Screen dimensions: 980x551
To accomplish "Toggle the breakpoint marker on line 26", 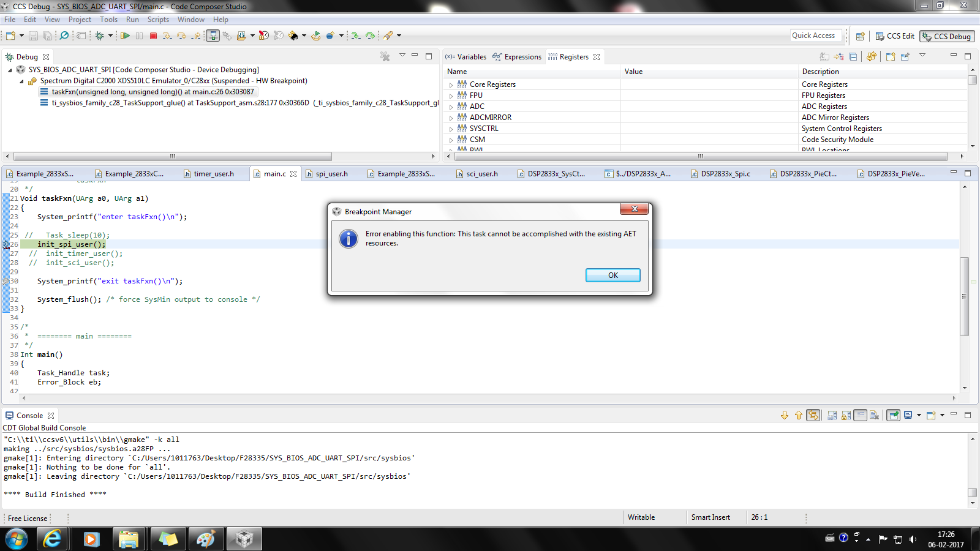I will point(5,244).
